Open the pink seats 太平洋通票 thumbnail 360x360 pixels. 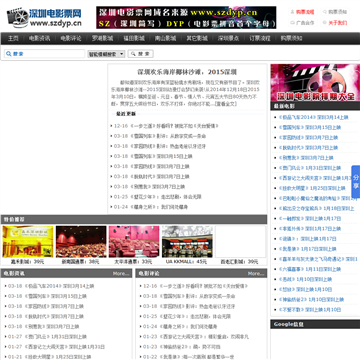(134, 242)
